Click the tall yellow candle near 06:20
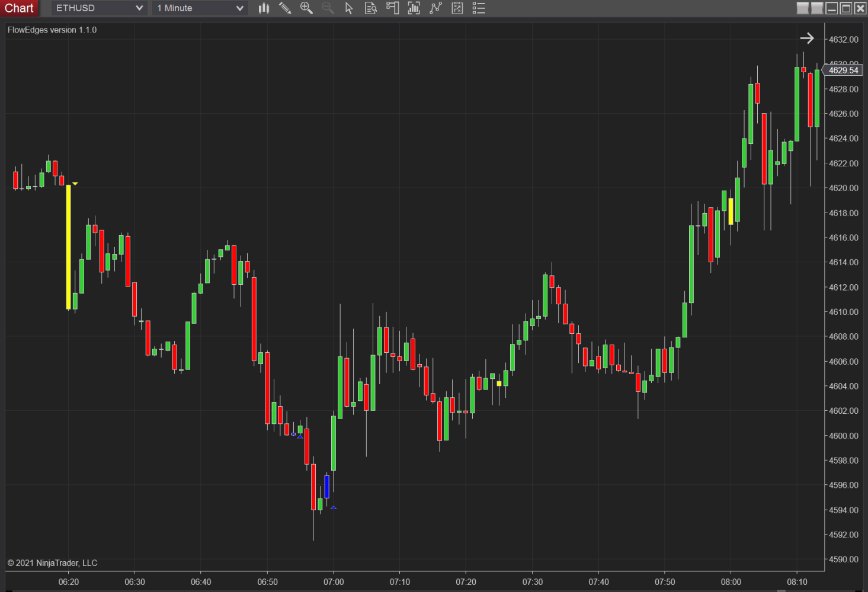The image size is (868, 592). point(68,247)
